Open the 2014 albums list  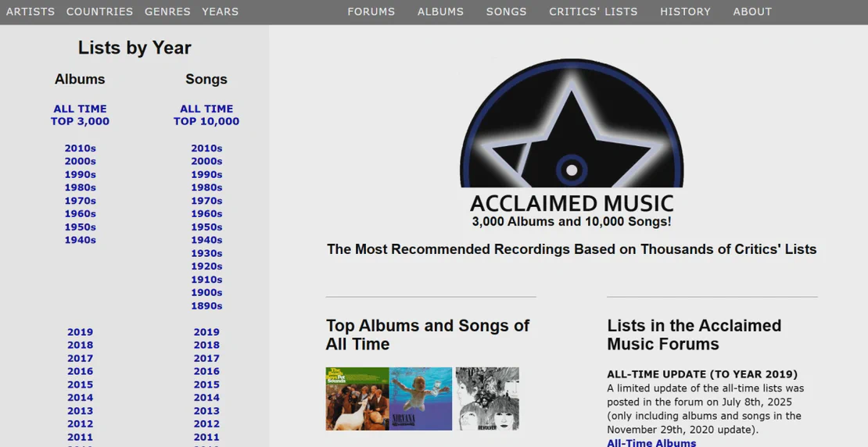(81, 398)
